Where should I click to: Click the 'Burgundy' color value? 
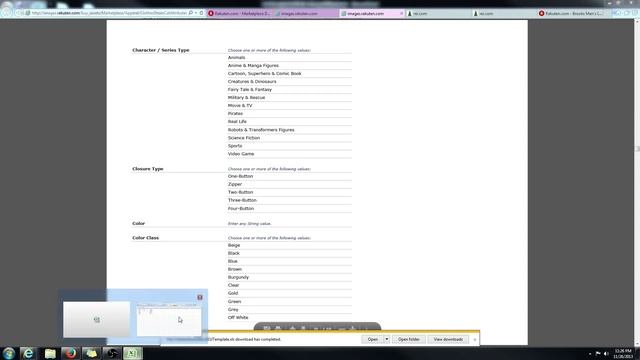coord(238,277)
